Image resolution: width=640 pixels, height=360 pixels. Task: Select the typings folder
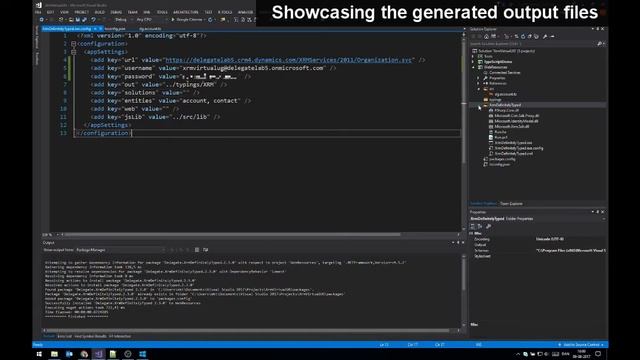495,100
